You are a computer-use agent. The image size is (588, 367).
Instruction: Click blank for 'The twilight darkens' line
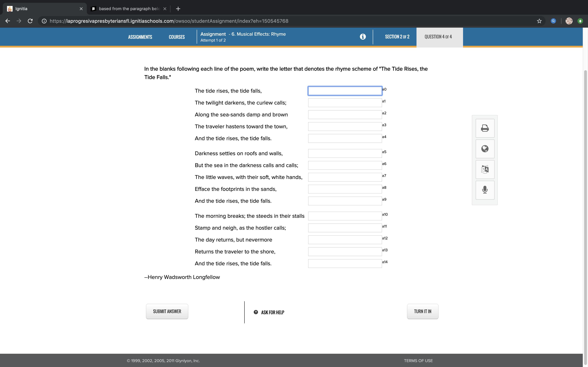coord(345,103)
